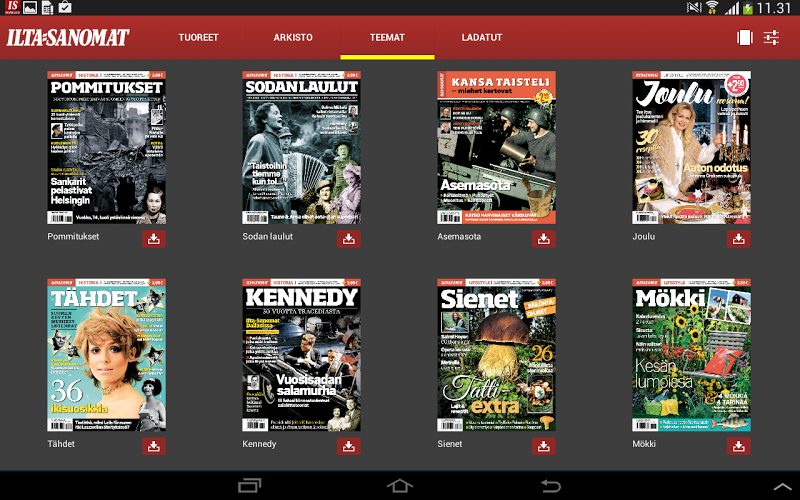
Task: Tap the signal strength status icon
Action: point(732,8)
